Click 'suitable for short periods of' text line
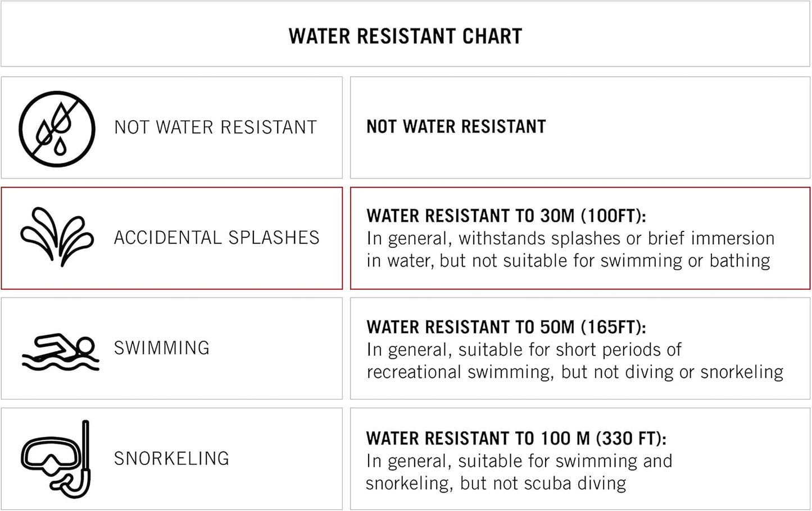The height and width of the screenshot is (511, 812). (x=524, y=350)
